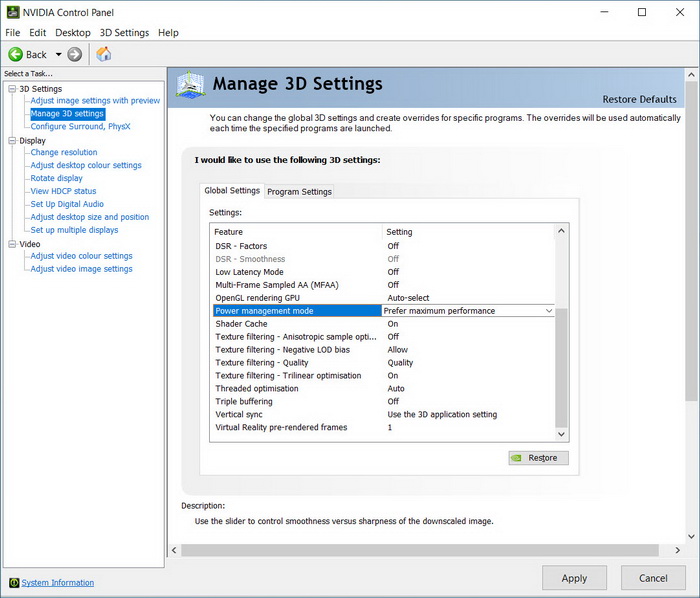Click the System Information icon
The height and width of the screenshot is (598, 700).
(14, 582)
